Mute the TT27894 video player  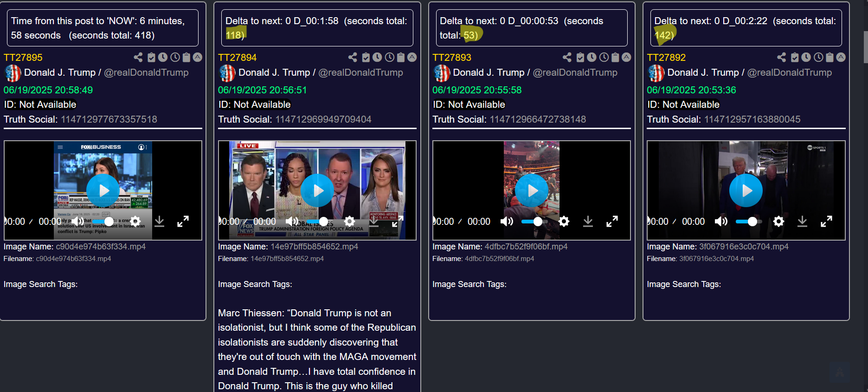[x=292, y=221]
